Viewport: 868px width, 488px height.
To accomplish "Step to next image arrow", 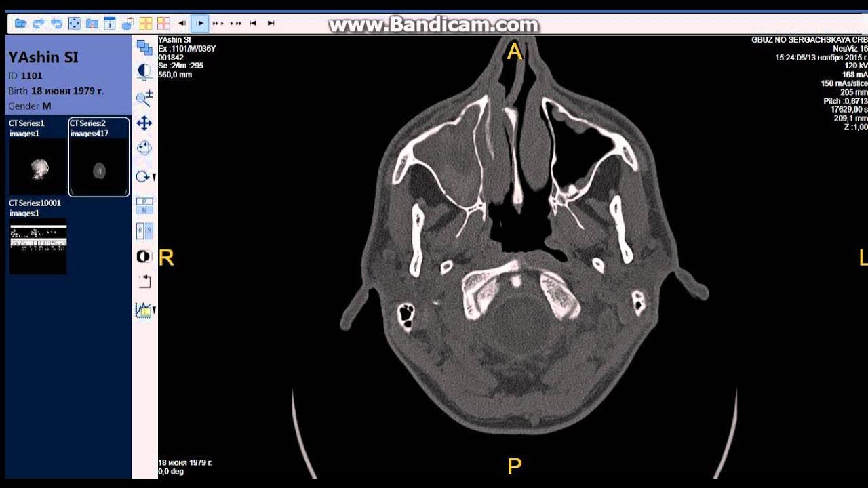I will 199,24.
